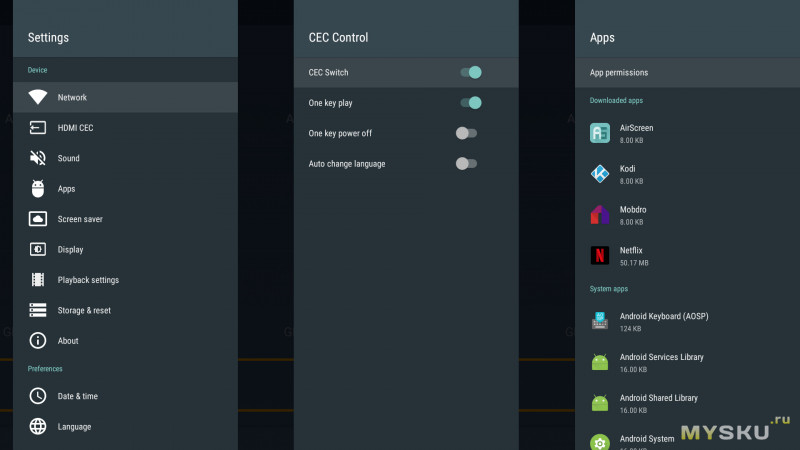Open the Display settings menu item
The image size is (800, 450).
tap(70, 249)
